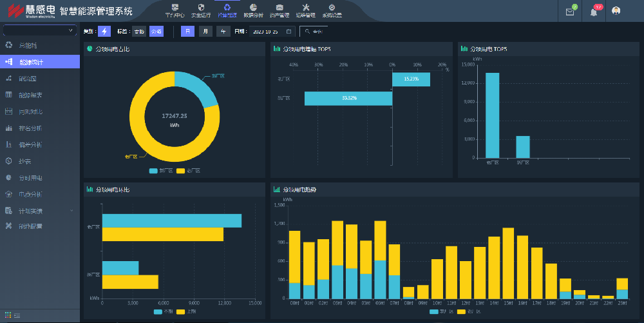644x323 pixels.
Task: Select the lightning bolt electricity type icon
Action: click(104, 31)
